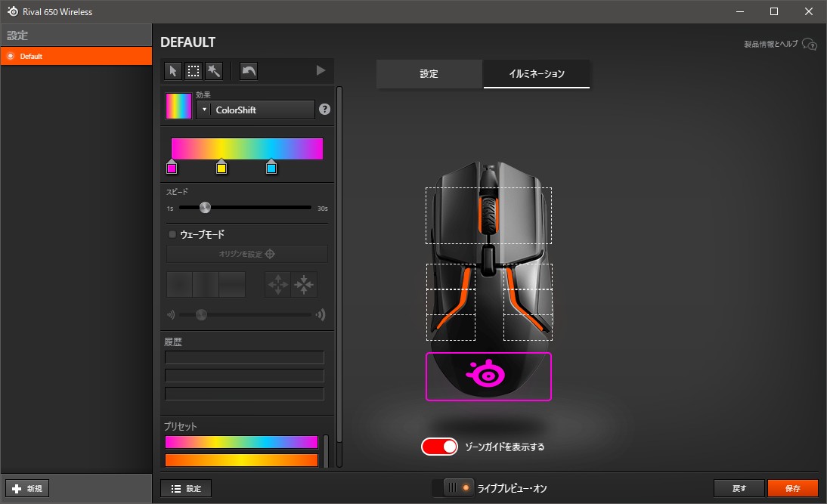Click the オリジンを設定 origin button

(247, 254)
